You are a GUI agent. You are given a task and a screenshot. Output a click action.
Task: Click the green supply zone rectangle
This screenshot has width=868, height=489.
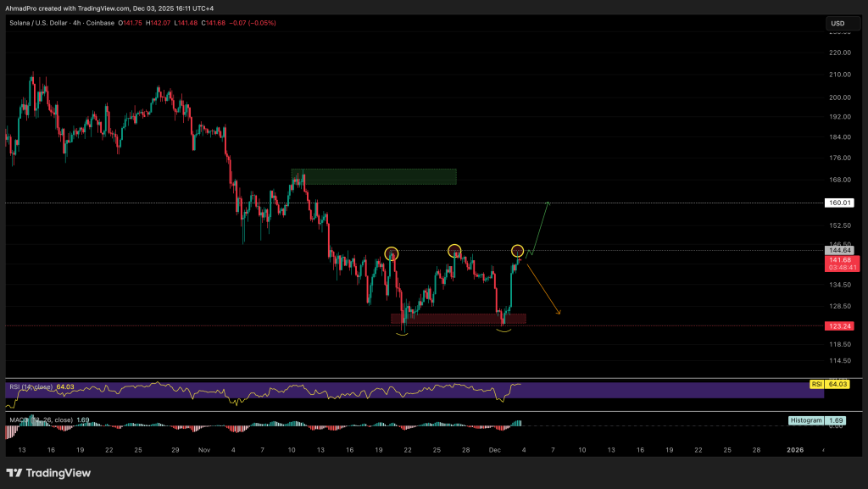click(374, 176)
